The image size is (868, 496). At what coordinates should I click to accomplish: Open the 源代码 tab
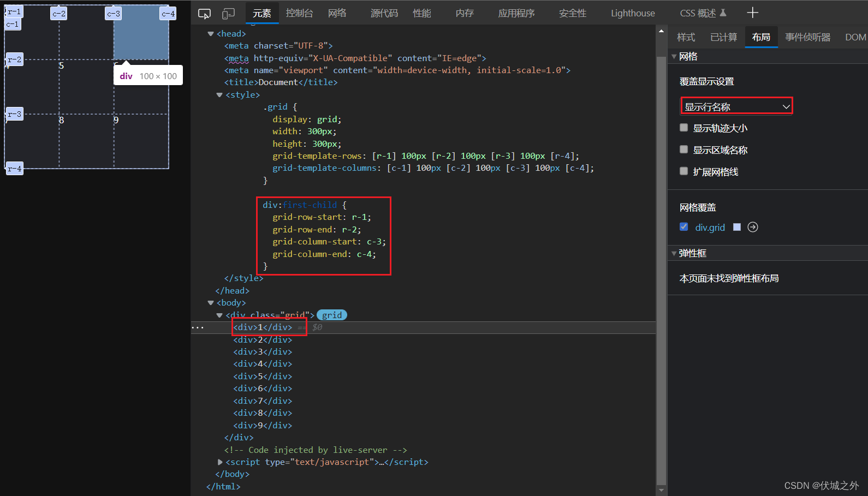tap(384, 13)
